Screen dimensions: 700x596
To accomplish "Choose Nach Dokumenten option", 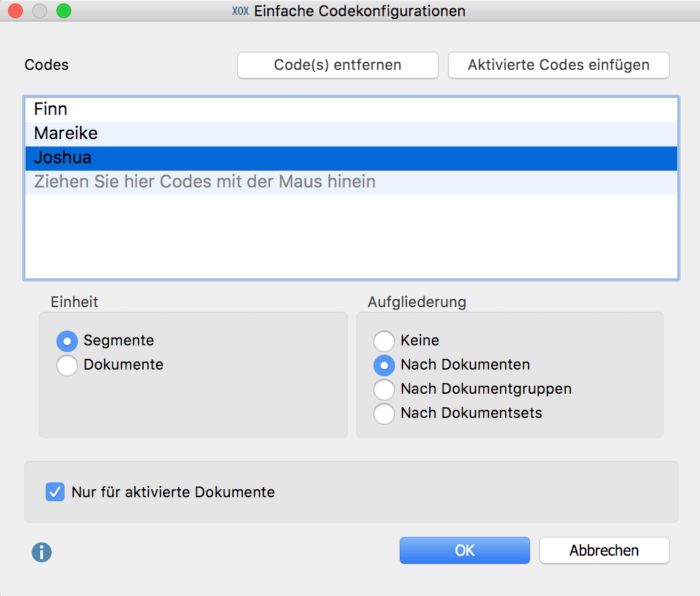I will pyautogui.click(x=384, y=365).
